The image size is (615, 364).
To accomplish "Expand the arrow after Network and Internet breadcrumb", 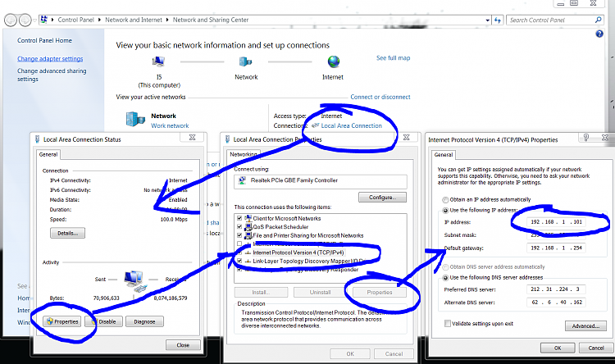I will (x=167, y=20).
